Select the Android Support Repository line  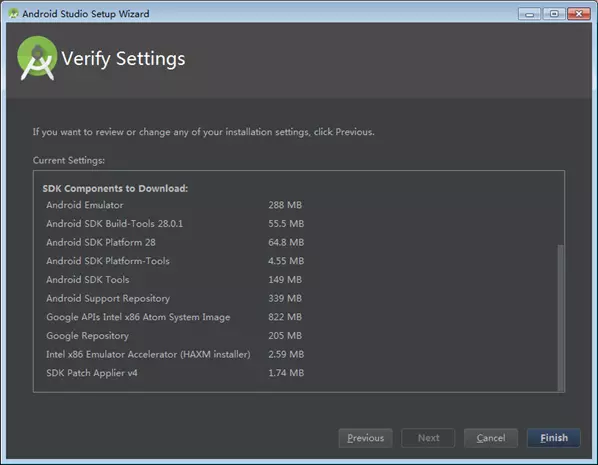[174, 299]
